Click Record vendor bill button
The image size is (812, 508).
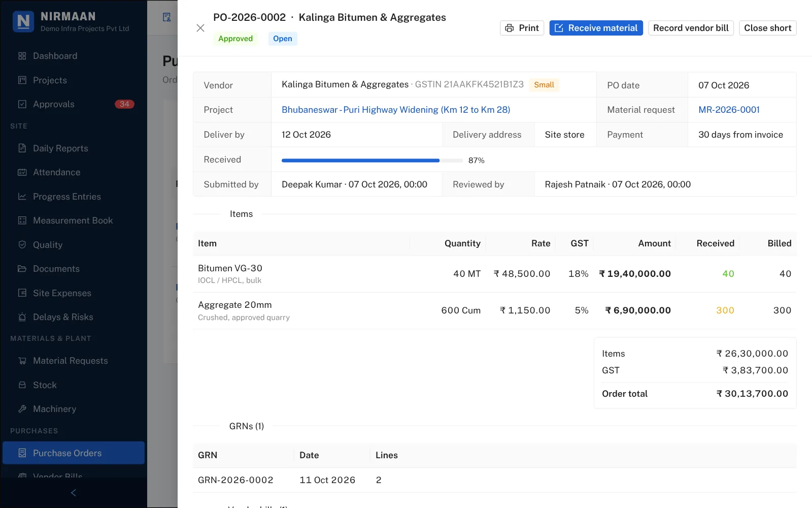(x=691, y=28)
